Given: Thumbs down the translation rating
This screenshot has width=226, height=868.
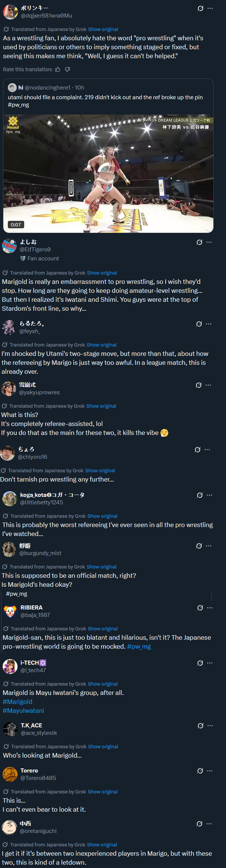Looking at the screenshot, I should pyautogui.click(x=67, y=69).
